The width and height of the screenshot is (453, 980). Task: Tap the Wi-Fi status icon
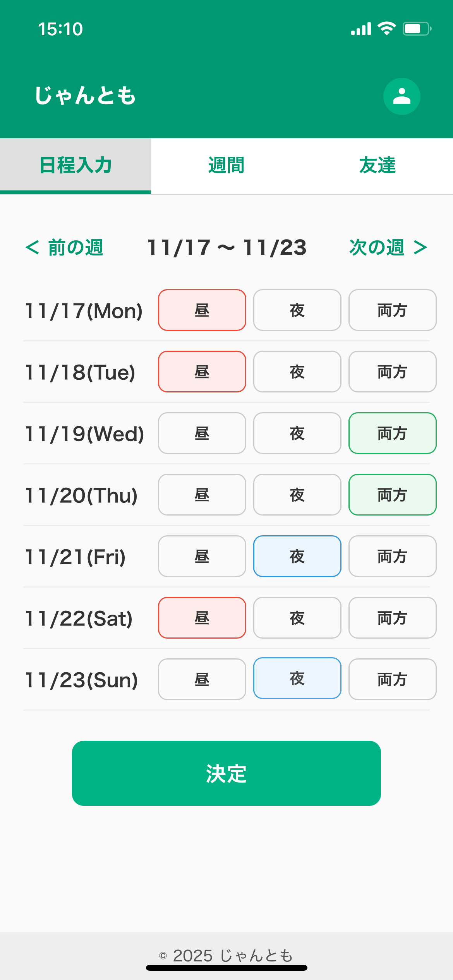coord(386,29)
